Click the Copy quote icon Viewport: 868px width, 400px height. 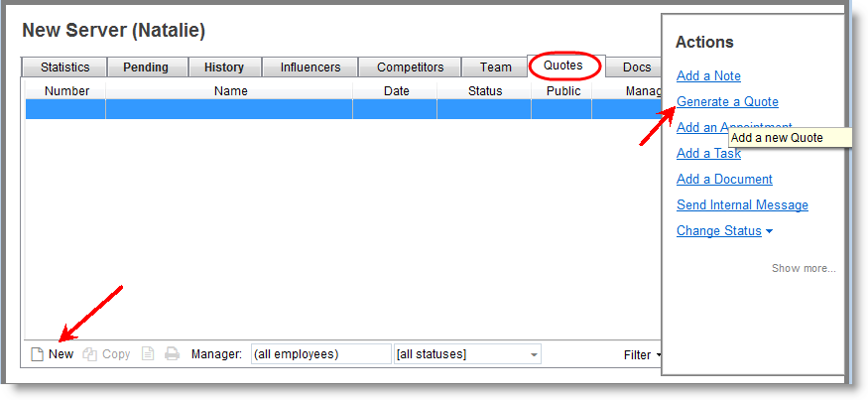pyautogui.click(x=90, y=354)
